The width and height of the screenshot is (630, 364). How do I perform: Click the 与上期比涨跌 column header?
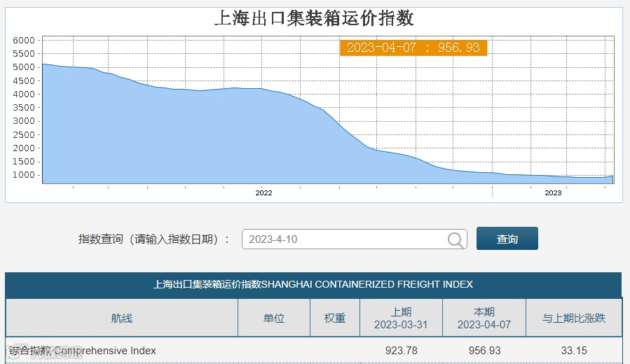(574, 318)
